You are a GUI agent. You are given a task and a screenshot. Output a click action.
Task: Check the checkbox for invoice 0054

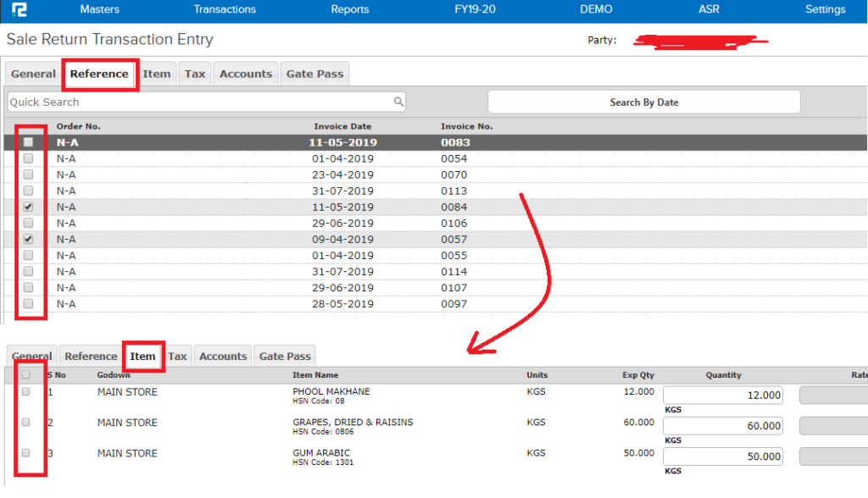[x=28, y=158]
